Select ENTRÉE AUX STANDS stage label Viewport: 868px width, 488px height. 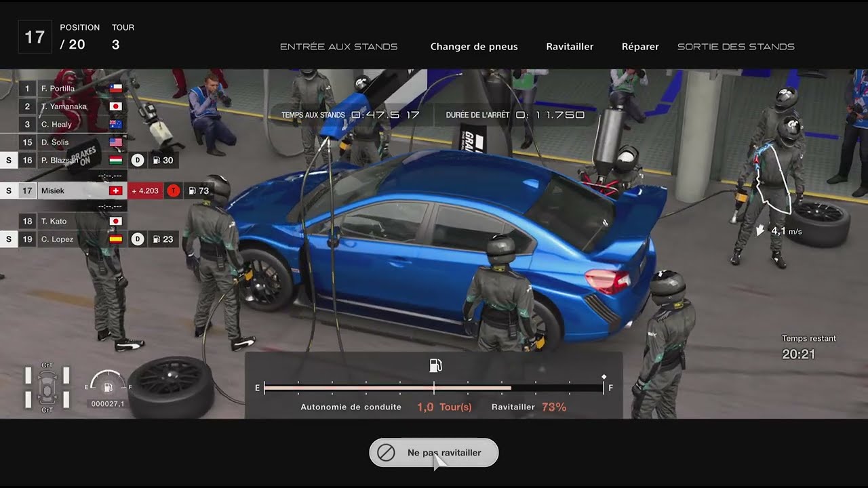pos(338,47)
